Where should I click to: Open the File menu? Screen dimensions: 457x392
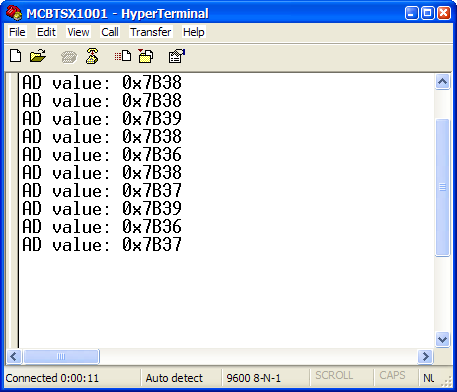(x=17, y=32)
